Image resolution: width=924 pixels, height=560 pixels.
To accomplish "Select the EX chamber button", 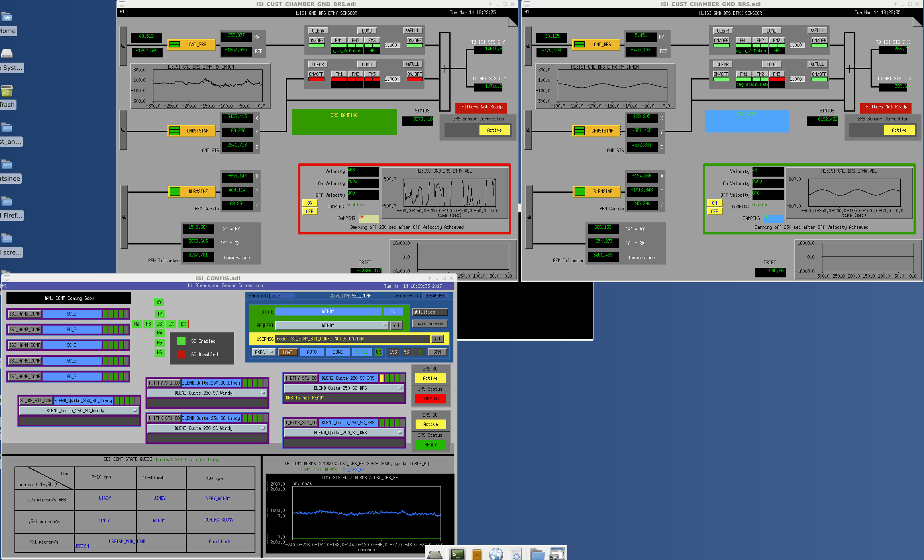I will (183, 324).
